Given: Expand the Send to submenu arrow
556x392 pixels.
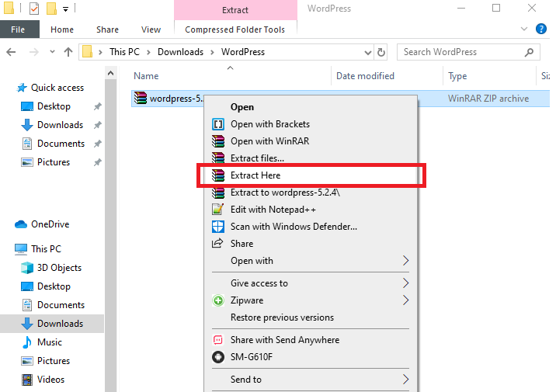Looking at the screenshot, I should pyautogui.click(x=406, y=380).
